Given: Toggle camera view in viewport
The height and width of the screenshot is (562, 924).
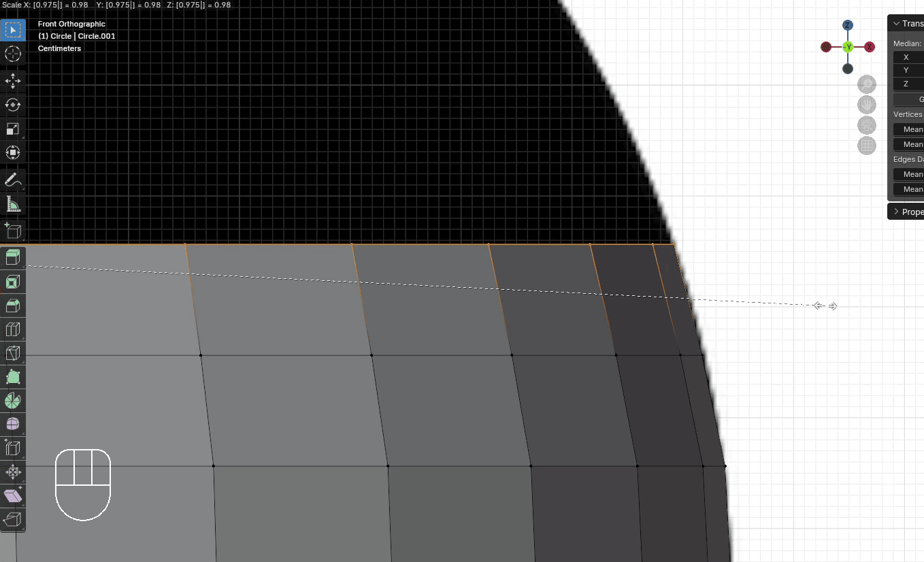Looking at the screenshot, I should 867,125.
